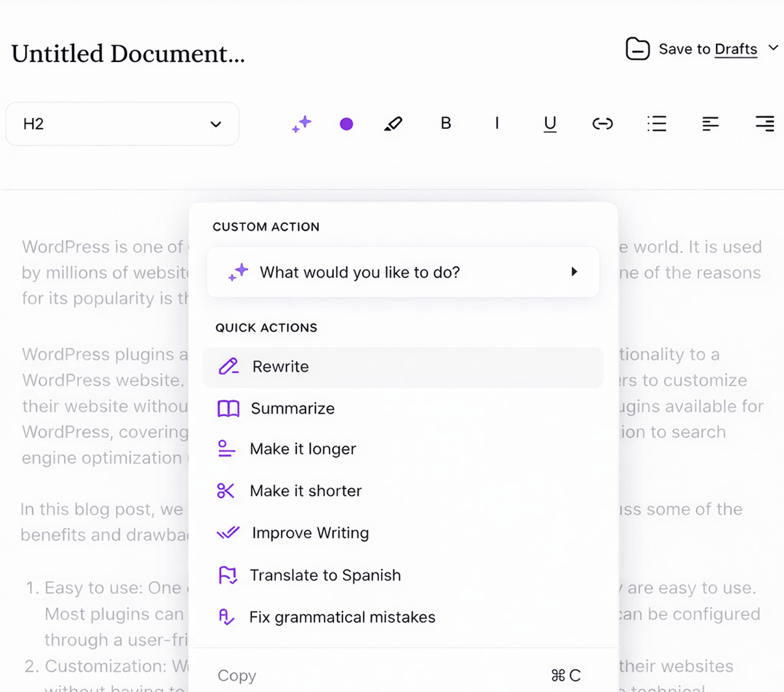The width and height of the screenshot is (784, 692).
Task: Click the "CUSTOM ACTION" heading
Action: pos(266,227)
